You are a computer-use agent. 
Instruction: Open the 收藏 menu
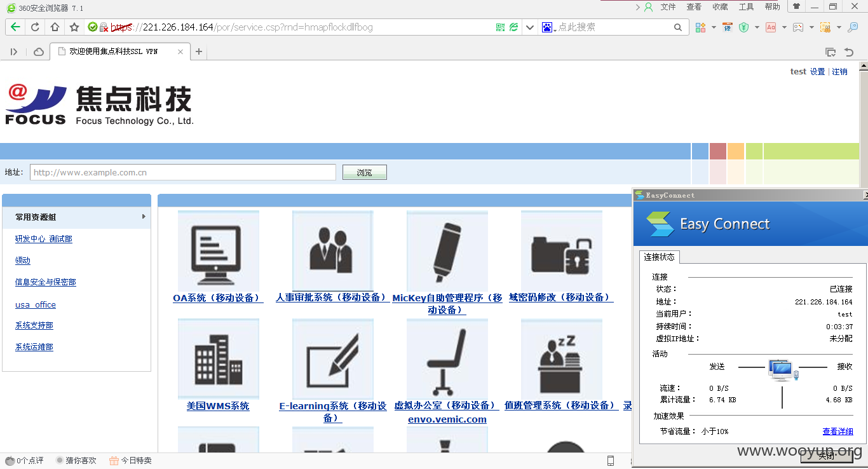(720, 7)
